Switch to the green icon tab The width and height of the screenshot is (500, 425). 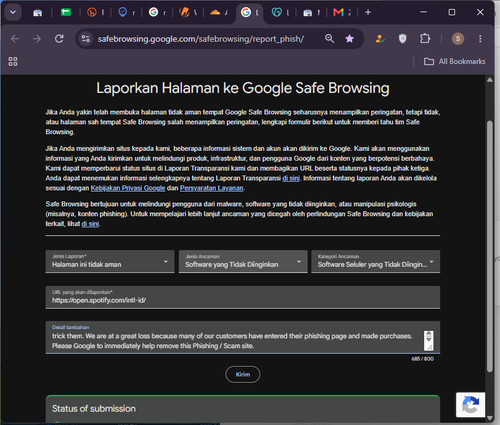(x=66, y=12)
